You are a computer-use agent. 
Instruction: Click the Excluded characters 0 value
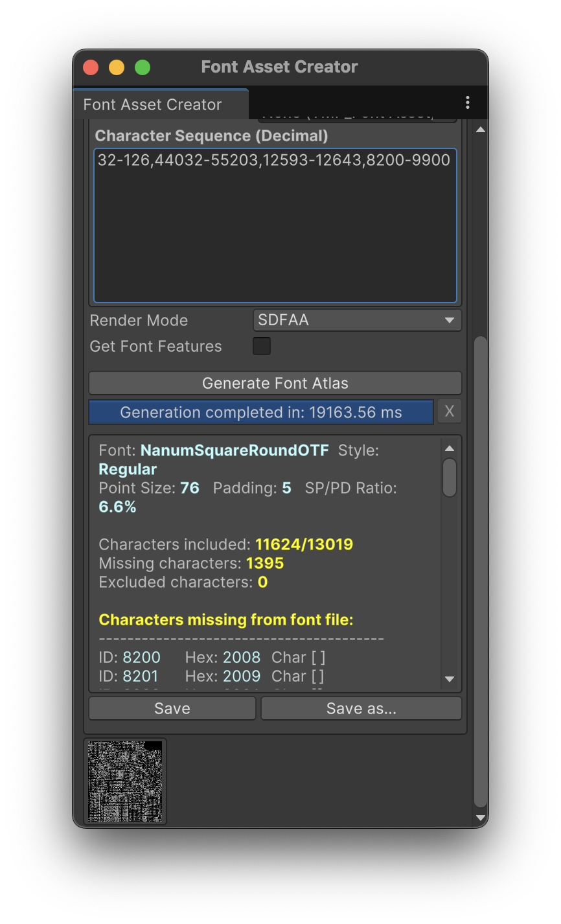262,582
